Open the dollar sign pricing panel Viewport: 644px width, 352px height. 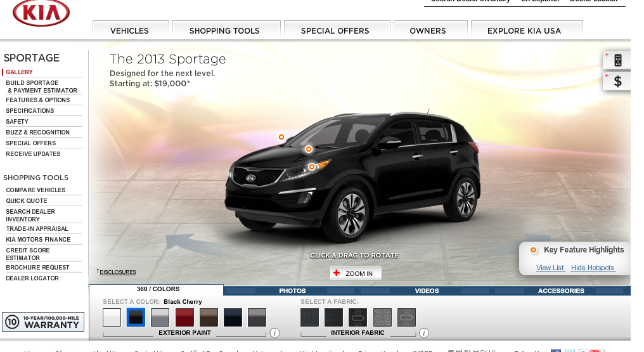617,81
